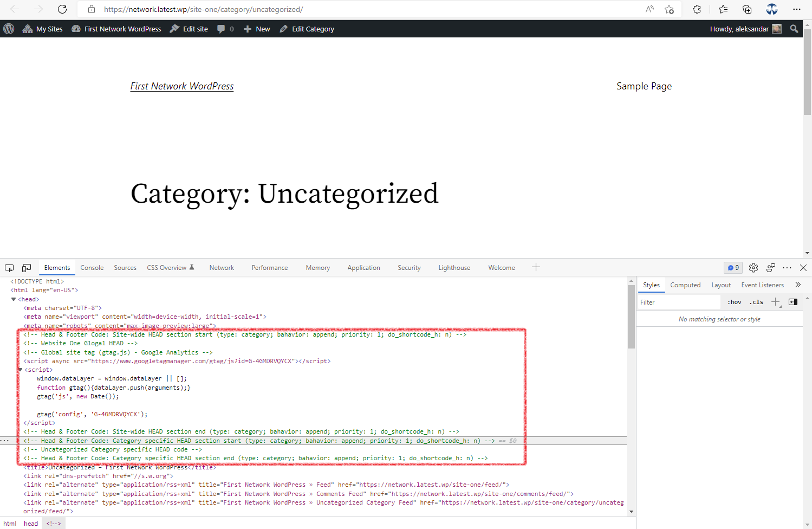
Task: Select the Computed pane tab
Action: (685, 285)
